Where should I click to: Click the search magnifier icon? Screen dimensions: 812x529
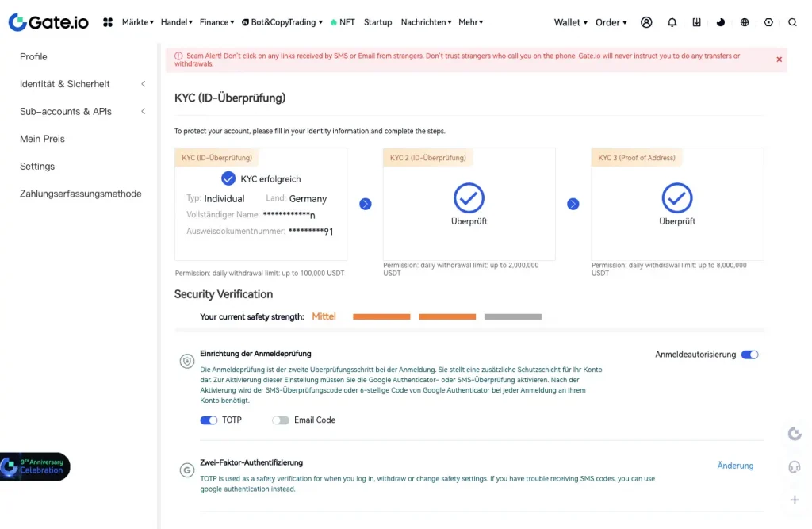coord(792,22)
